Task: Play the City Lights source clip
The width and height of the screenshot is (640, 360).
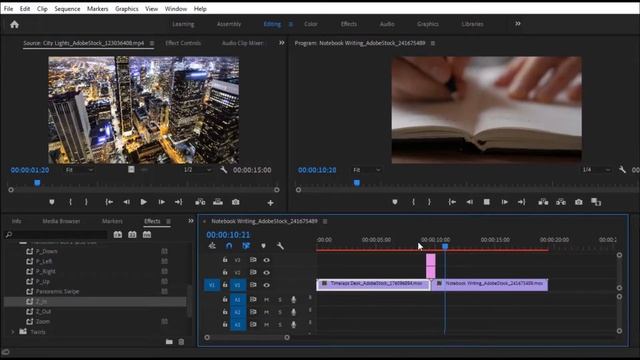Action: coord(143,202)
